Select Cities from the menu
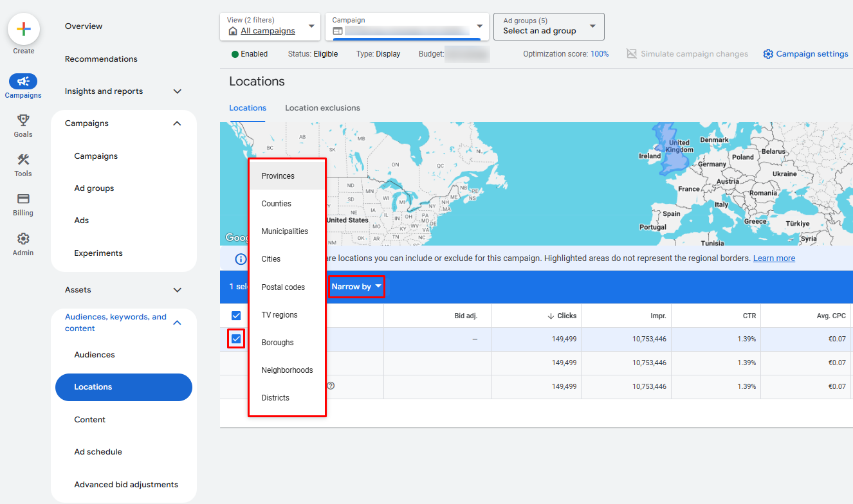 click(287, 259)
